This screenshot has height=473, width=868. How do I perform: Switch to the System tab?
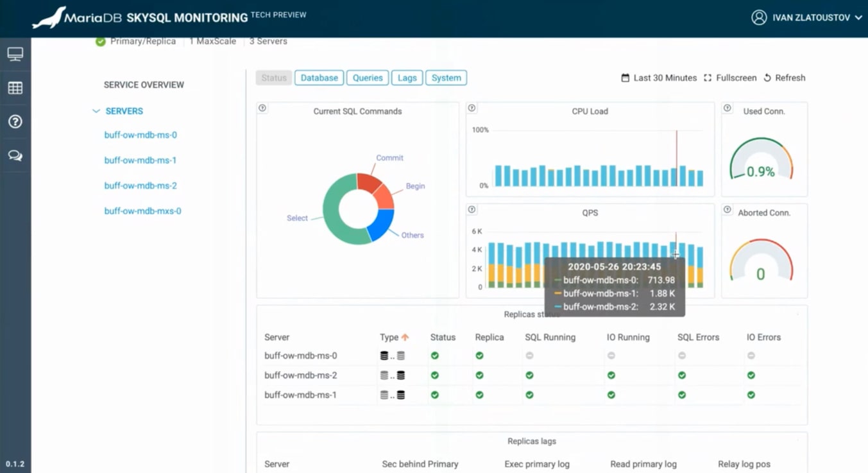(x=446, y=77)
